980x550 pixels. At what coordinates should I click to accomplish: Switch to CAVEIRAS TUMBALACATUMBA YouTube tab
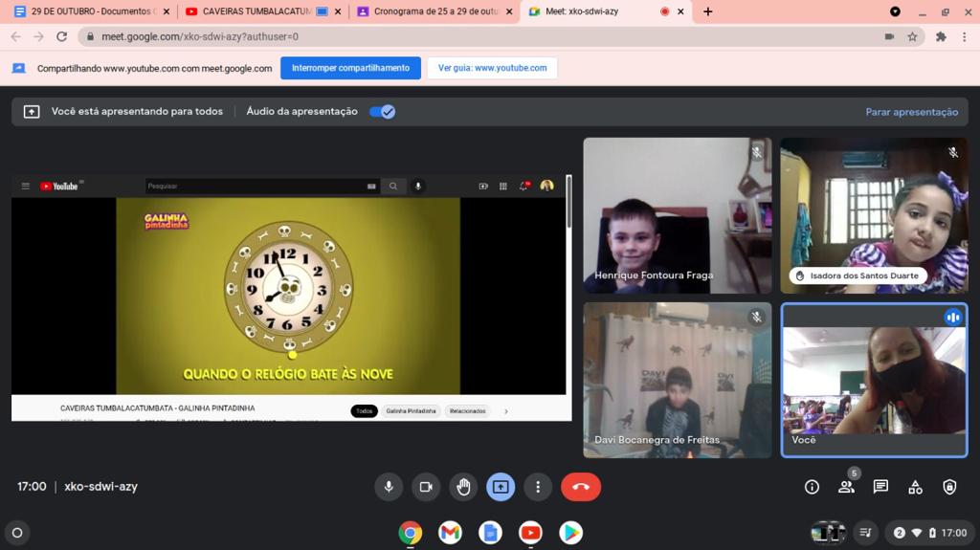256,11
